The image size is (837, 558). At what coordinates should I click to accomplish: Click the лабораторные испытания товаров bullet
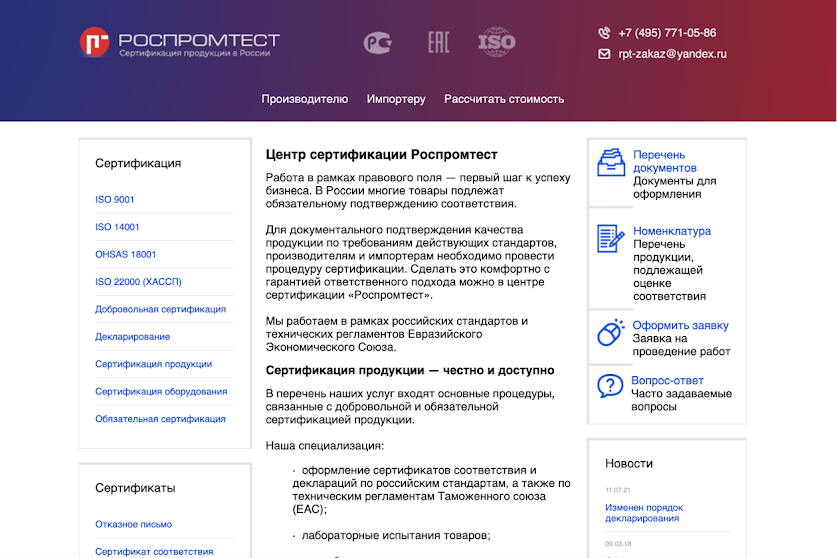[x=396, y=536]
